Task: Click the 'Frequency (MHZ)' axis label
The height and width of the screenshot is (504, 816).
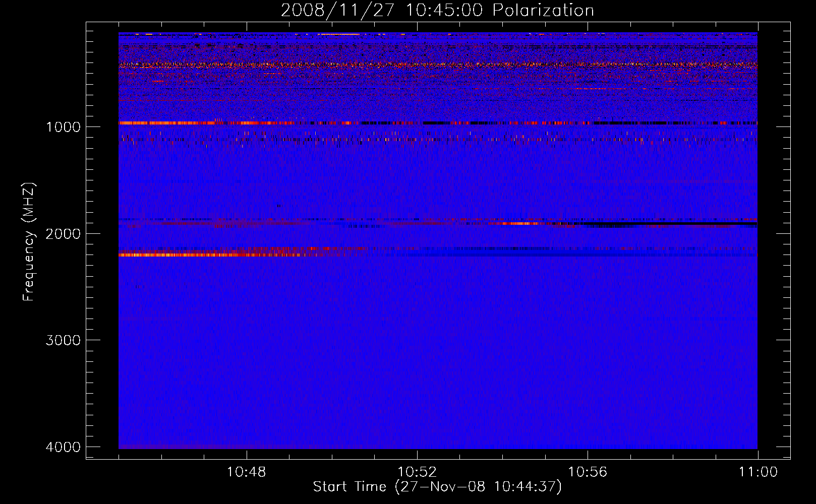Action: 29,242
